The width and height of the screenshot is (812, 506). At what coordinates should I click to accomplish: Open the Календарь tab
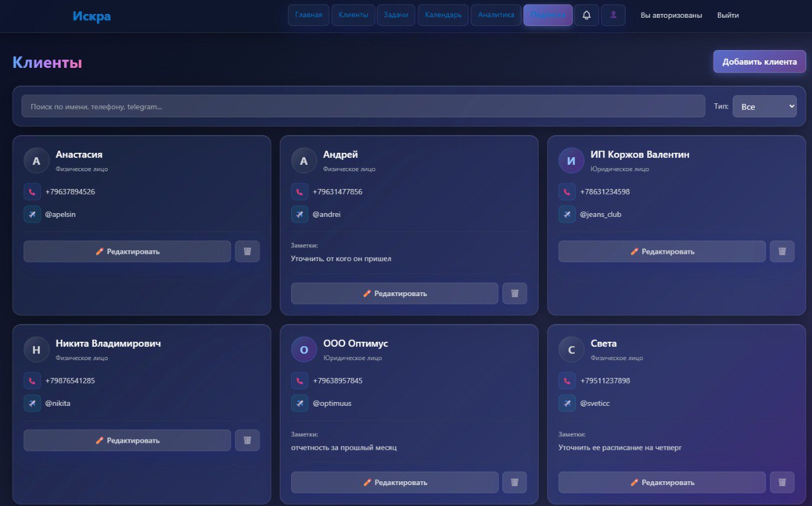(443, 15)
